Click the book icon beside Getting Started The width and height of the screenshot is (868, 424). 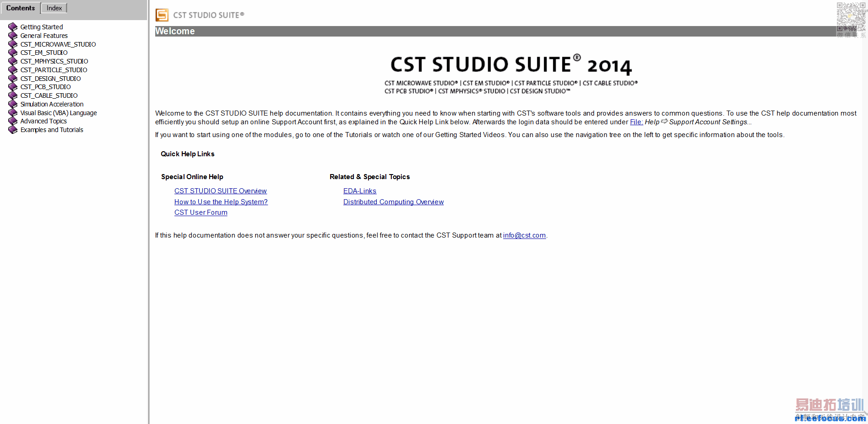tap(13, 27)
